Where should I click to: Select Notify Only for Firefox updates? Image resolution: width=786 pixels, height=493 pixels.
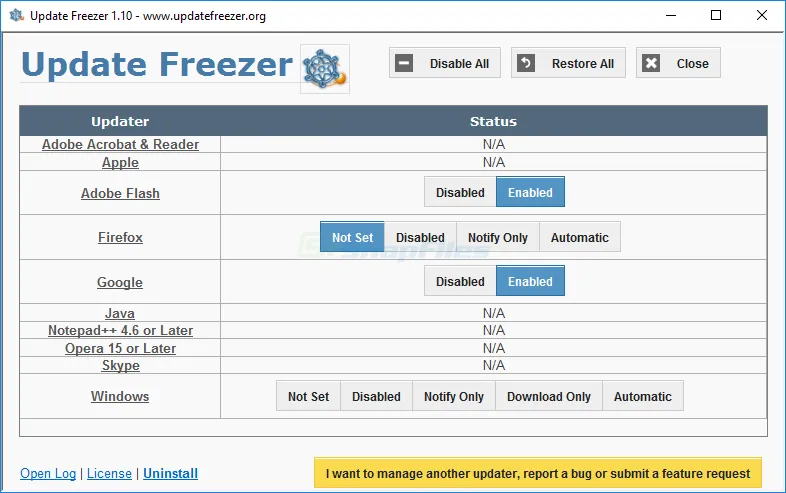click(x=498, y=237)
